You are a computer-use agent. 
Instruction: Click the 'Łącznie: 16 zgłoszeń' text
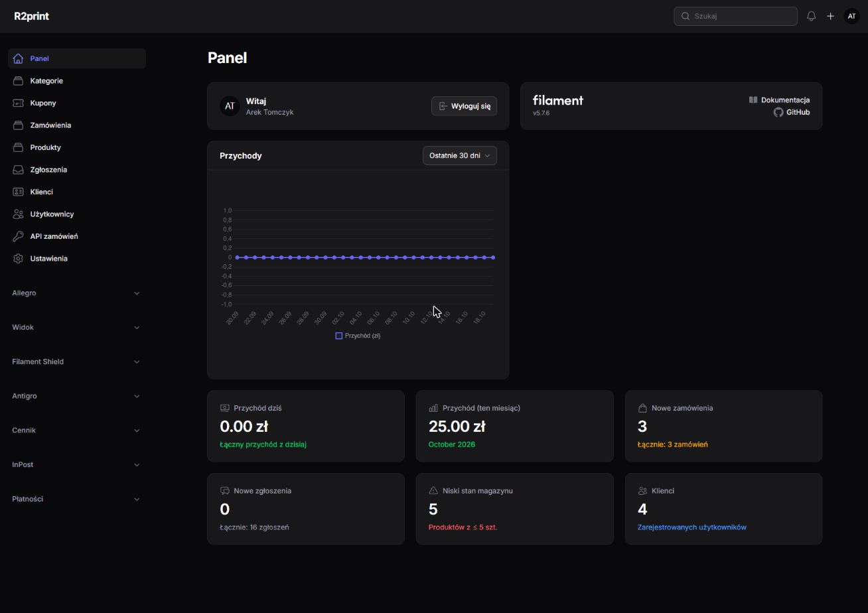[254, 527]
